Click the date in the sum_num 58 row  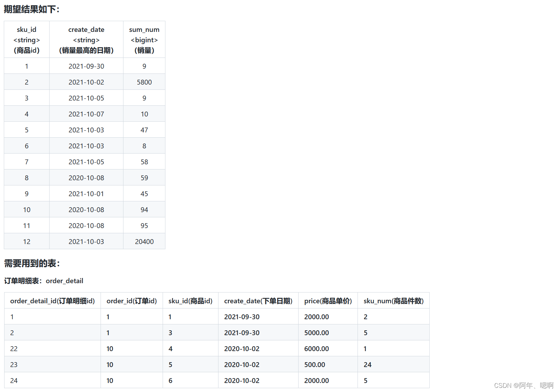[x=86, y=162]
